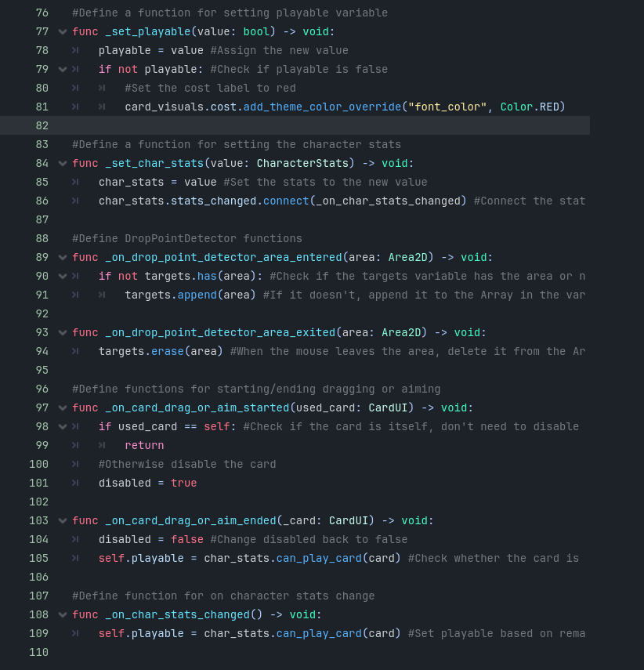The height and width of the screenshot is (670, 644).
Task: Click 'can_play_card' method on line 109
Action: (319, 633)
